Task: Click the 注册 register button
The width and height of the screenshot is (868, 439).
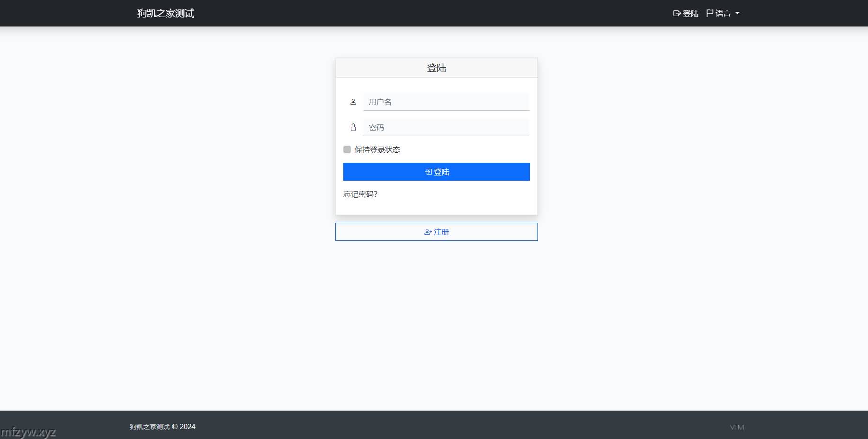Action: 436,232
